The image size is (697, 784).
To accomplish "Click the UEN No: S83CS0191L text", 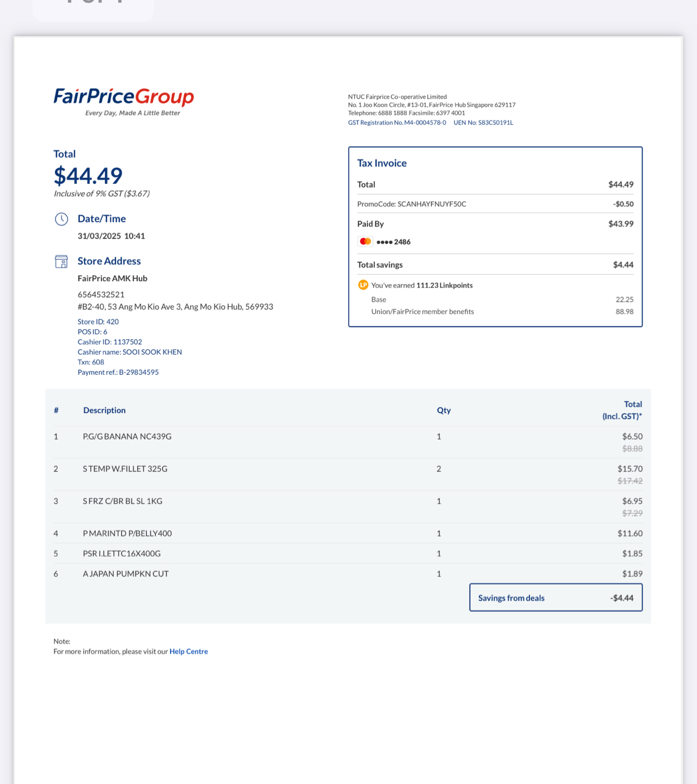I will click(483, 123).
